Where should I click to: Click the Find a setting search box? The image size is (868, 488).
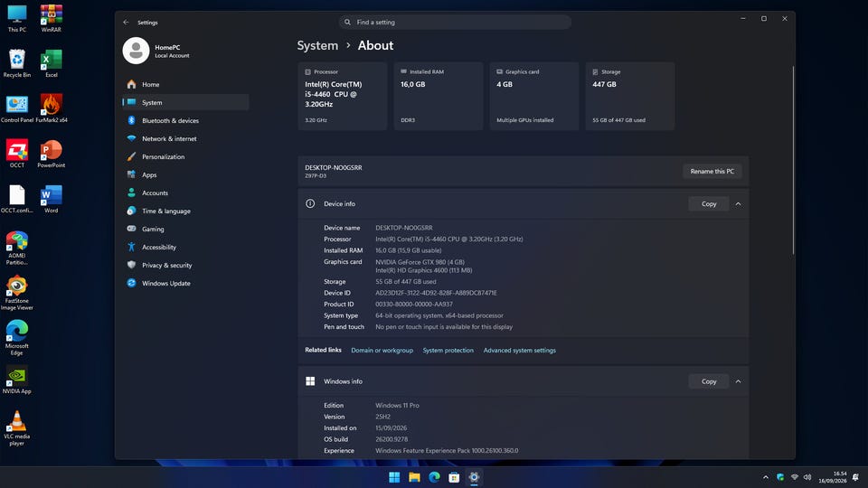tap(455, 22)
